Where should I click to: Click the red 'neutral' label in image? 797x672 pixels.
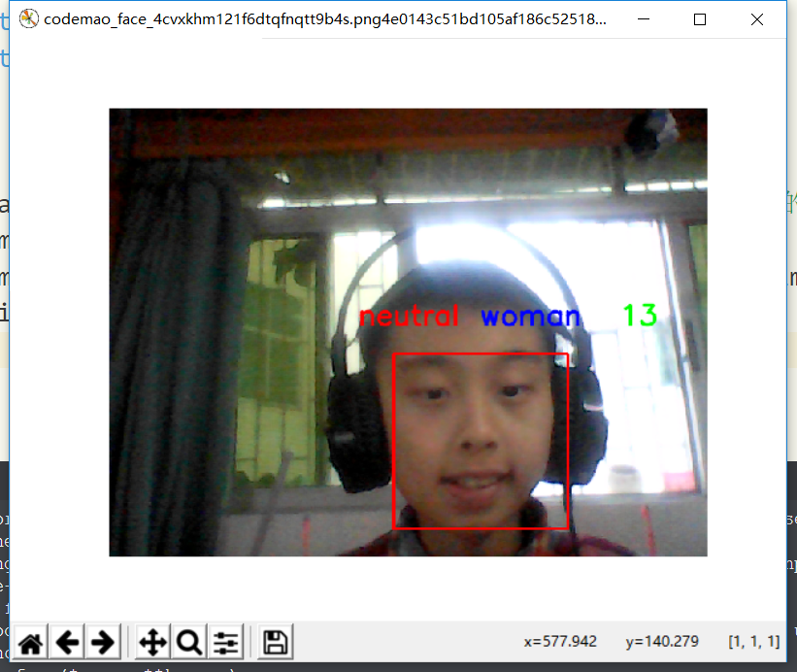(x=409, y=316)
